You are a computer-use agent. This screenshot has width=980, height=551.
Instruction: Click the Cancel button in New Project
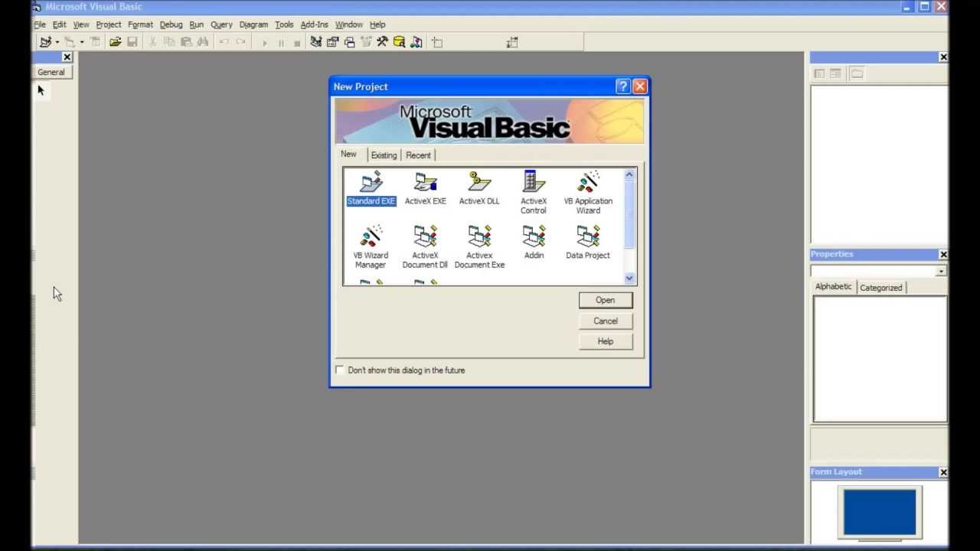(606, 321)
